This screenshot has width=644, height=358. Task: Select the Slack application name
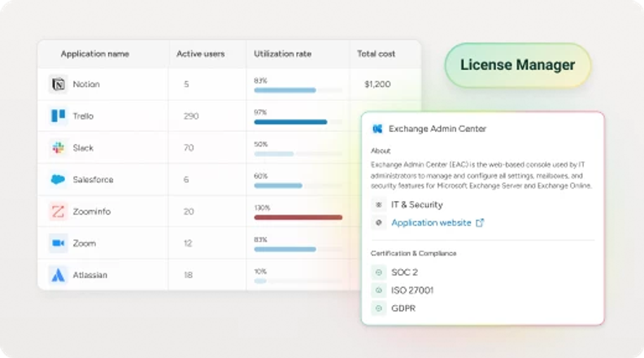[x=83, y=148]
